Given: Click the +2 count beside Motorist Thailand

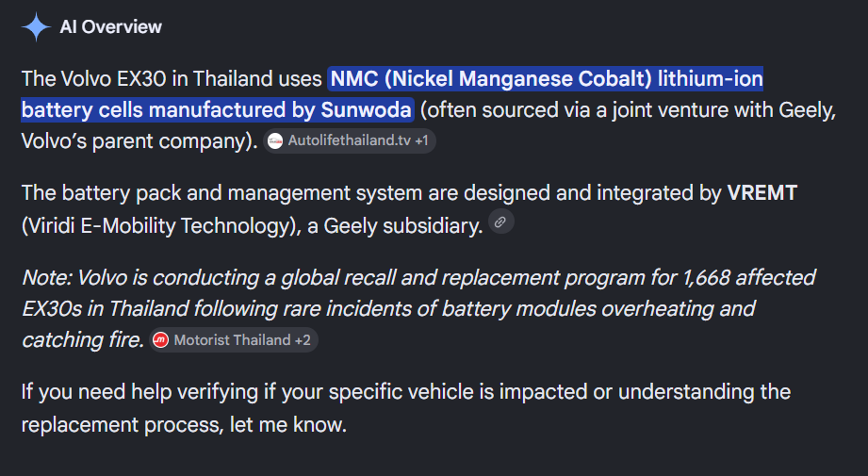Looking at the screenshot, I should tap(303, 340).
